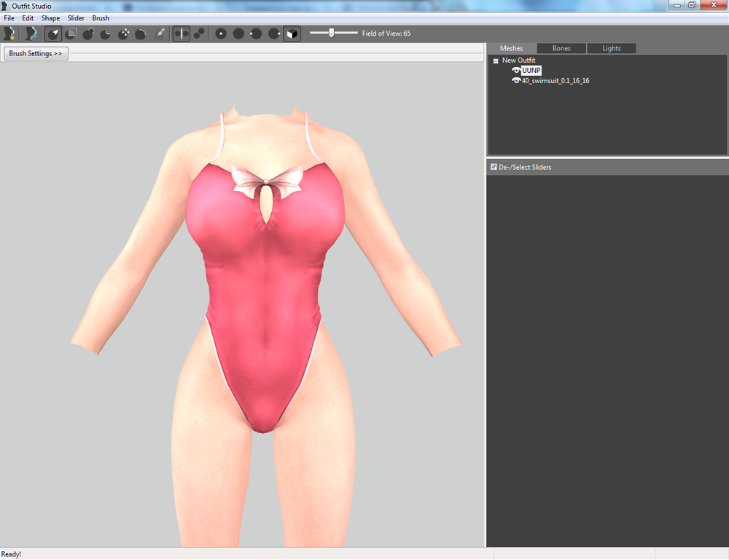Select the smooth brush tool

tap(141, 34)
